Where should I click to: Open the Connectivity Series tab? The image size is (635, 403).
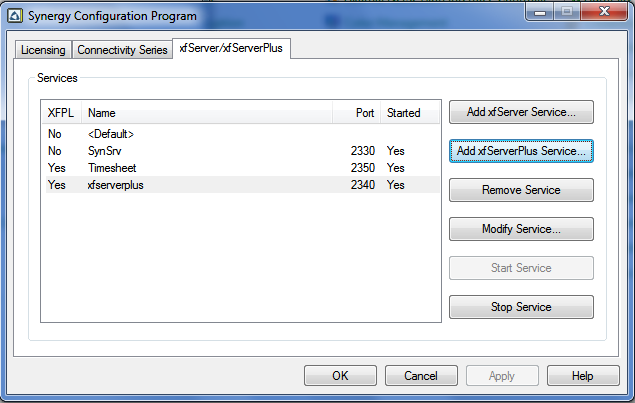(x=122, y=49)
